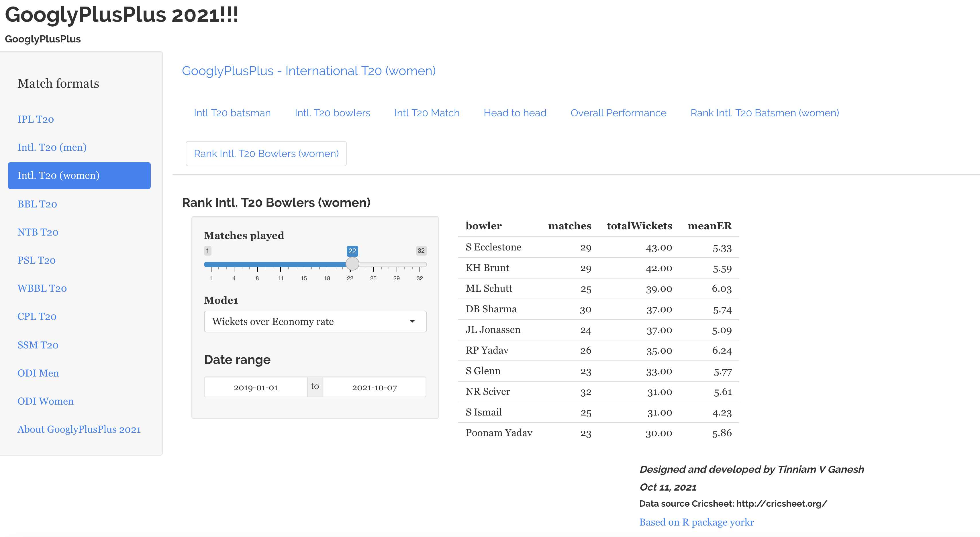
Task: Switch to Intl T20 batsman tab
Action: (x=232, y=113)
